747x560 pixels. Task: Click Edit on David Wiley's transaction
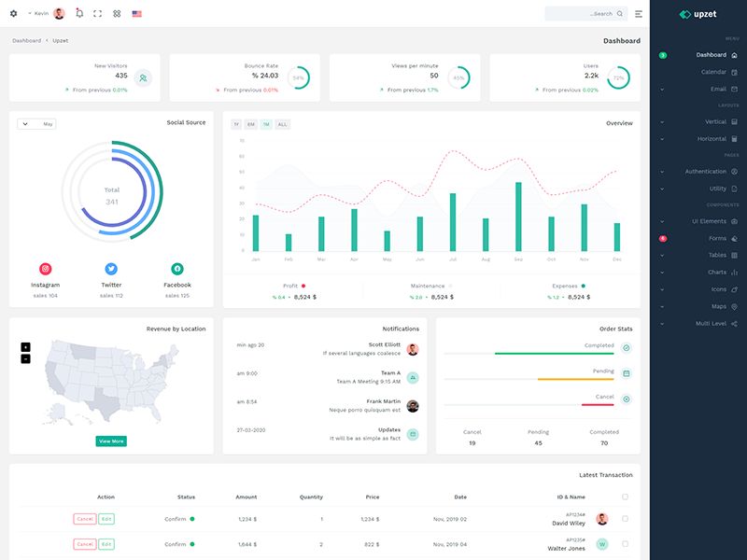coord(106,519)
